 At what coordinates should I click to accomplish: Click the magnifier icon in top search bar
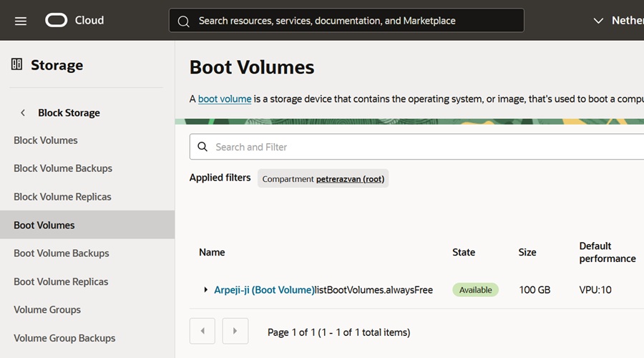tap(184, 21)
